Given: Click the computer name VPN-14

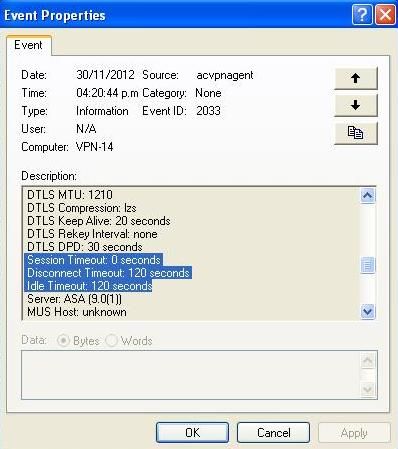Looking at the screenshot, I should (x=95, y=147).
